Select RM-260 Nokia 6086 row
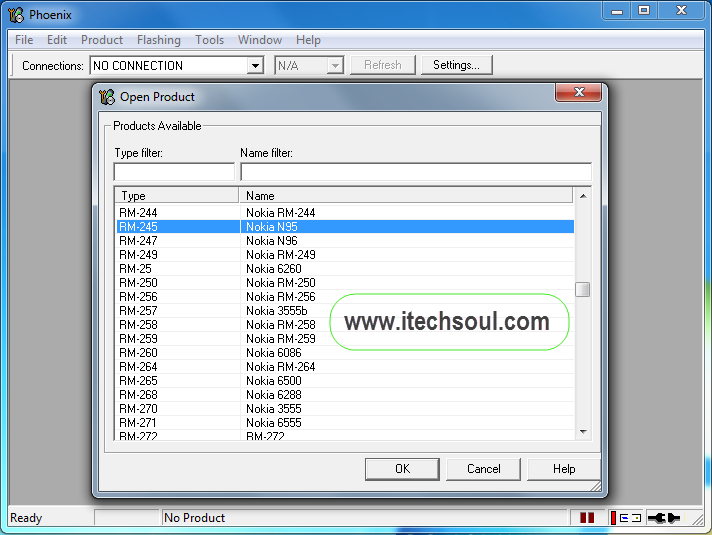Image resolution: width=712 pixels, height=535 pixels. [x=345, y=353]
